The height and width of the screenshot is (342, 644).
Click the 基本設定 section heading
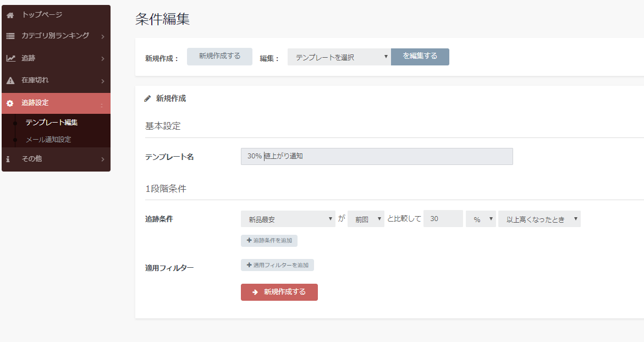pos(163,126)
